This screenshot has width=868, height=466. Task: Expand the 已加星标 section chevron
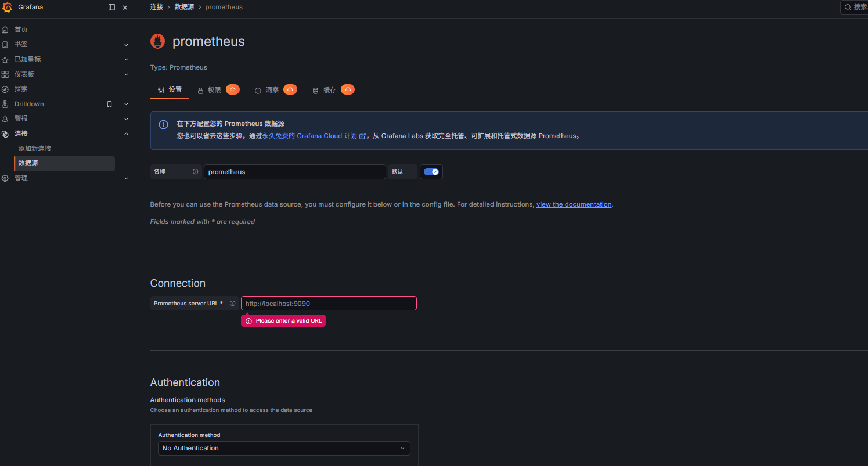point(126,59)
